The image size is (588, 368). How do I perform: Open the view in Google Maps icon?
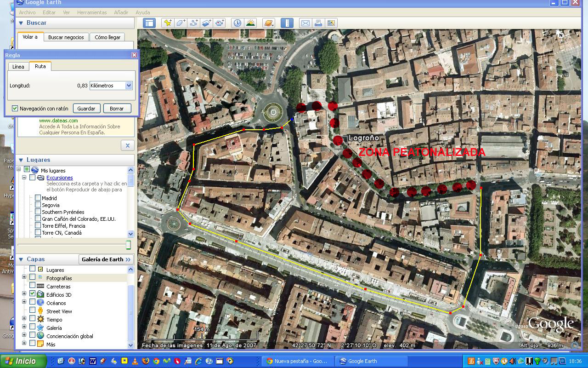[331, 23]
